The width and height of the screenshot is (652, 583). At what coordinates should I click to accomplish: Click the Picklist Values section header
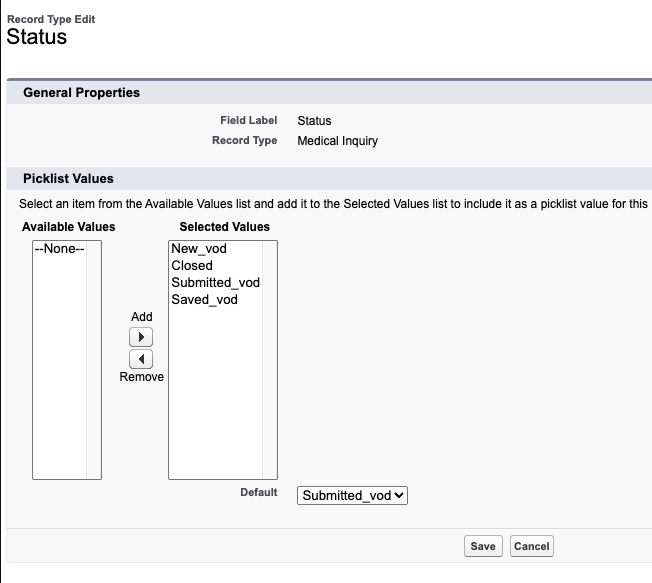click(68, 179)
